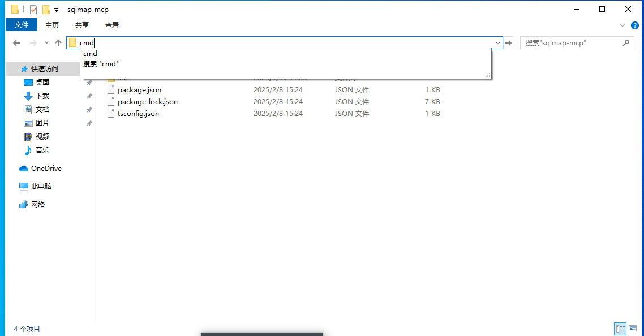Click the Back navigation arrow
This screenshot has height=336, width=644.
pyautogui.click(x=16, y=43)
